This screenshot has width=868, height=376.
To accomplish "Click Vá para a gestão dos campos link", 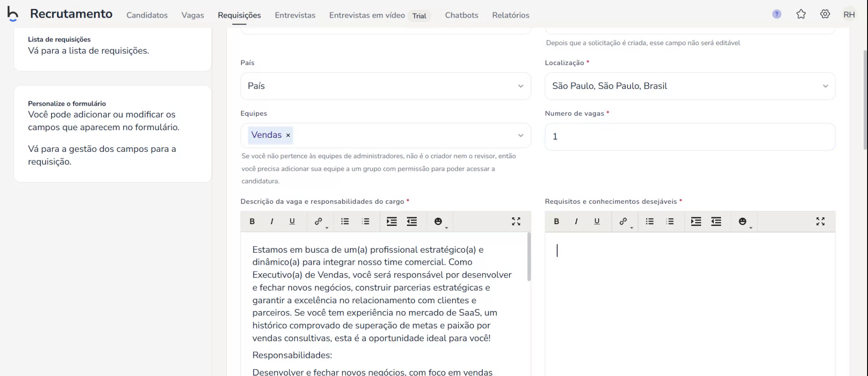I will pos(102,155).
